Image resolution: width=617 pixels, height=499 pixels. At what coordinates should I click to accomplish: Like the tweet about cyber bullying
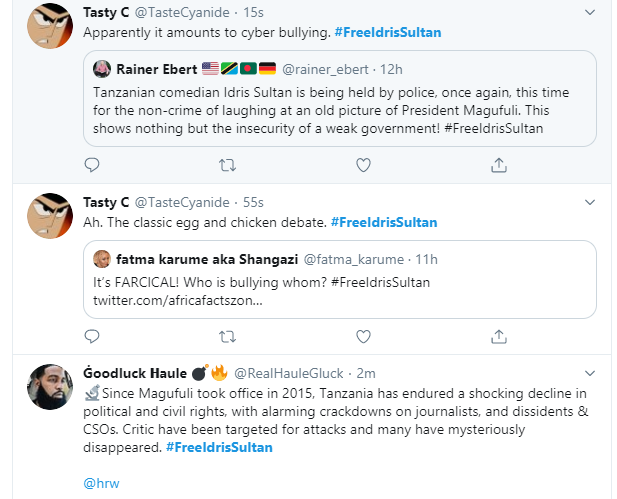coord(364,164)
